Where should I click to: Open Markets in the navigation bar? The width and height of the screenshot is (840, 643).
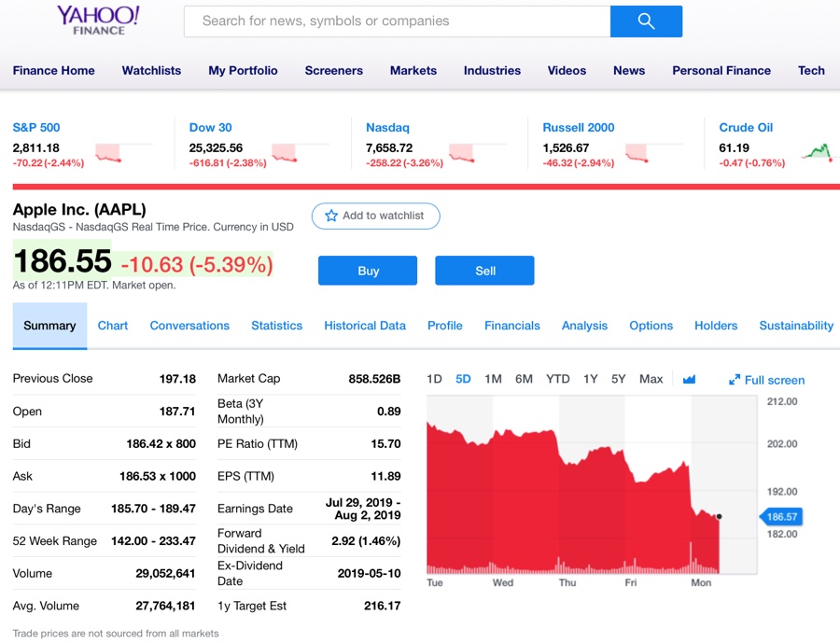click(413, 71)
